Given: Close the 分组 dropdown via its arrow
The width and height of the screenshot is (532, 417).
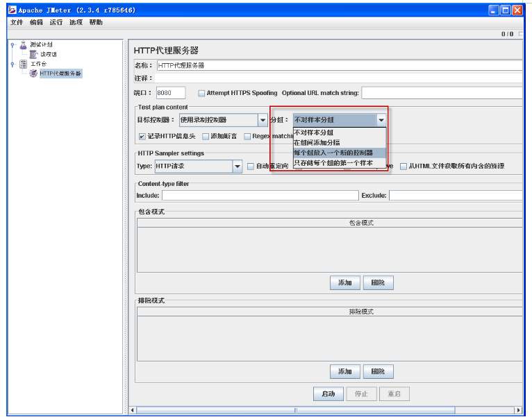Looking at the screenshot, I should point(381,120).
